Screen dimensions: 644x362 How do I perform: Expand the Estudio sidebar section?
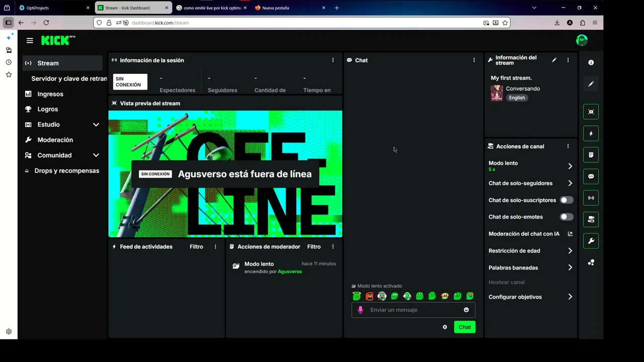(x=96, y=125)
